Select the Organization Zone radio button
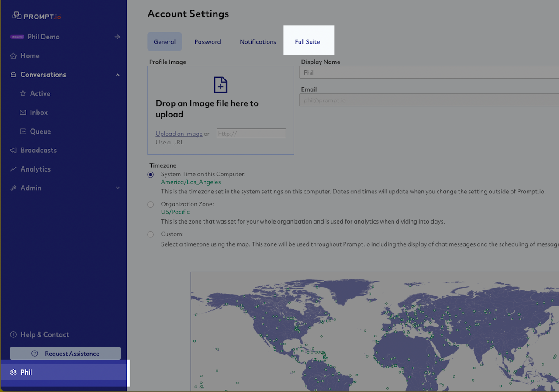This screenshot has height=392, width=559. 151,204
